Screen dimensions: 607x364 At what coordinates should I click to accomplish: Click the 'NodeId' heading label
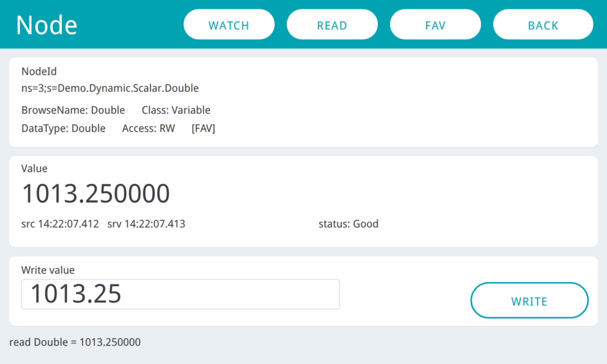click(39, 71)
